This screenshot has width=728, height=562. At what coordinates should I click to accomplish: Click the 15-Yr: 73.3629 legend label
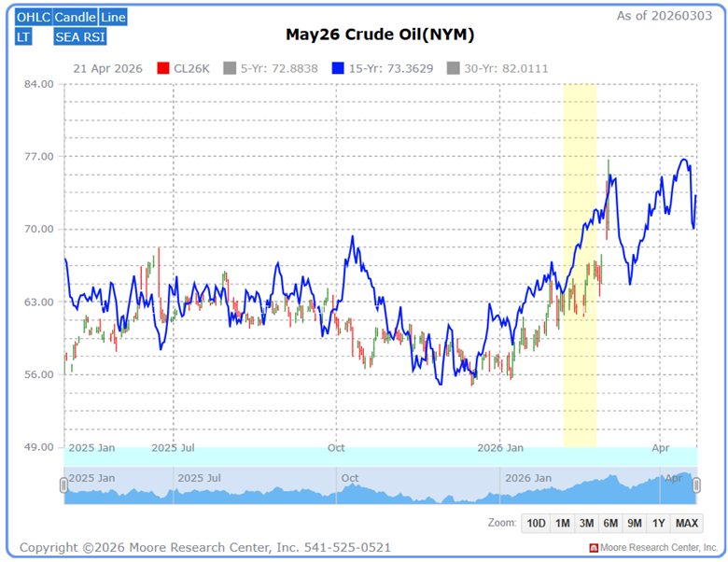tap(391, 69)
